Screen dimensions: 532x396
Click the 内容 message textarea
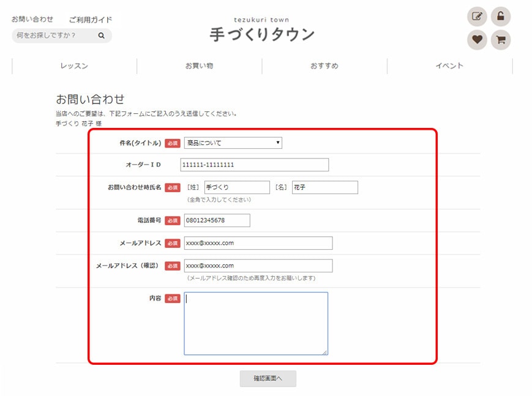[255, 323]
